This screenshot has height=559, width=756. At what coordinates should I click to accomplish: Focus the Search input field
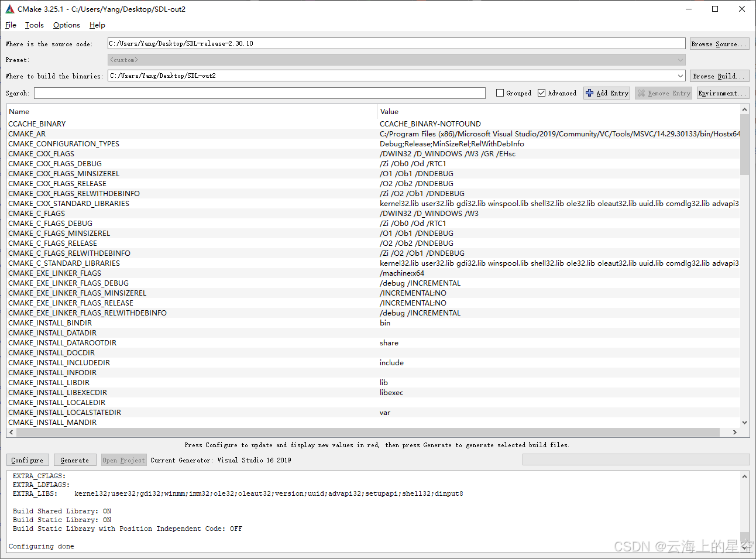260,93
